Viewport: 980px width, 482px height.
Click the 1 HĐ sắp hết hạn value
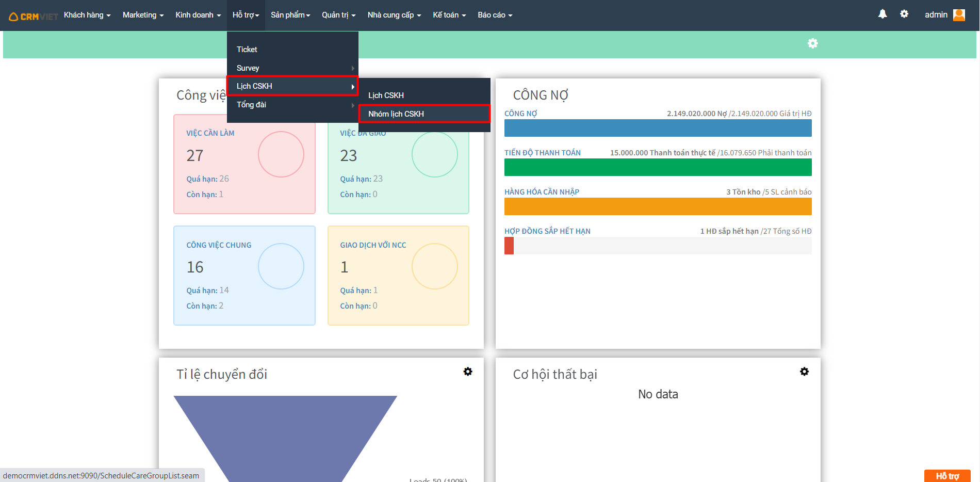pos(729,231)
